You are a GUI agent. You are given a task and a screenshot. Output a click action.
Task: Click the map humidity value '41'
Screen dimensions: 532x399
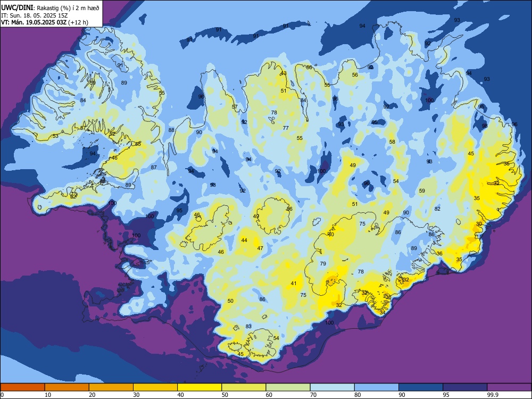click(x=294, y=284)
